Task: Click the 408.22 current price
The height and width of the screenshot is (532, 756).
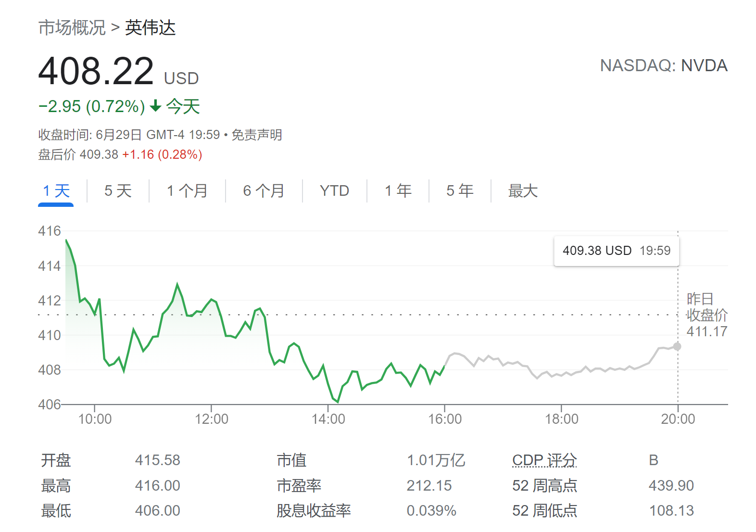Action: tap(96, 71)
